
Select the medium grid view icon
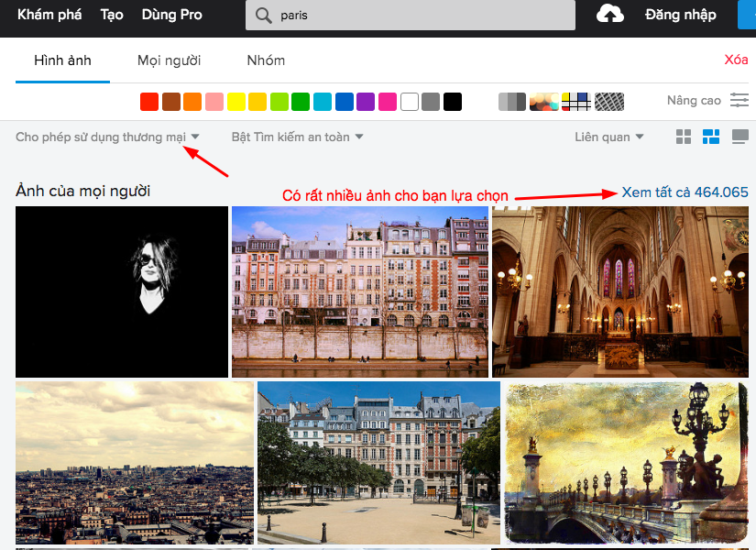point(710,136)
